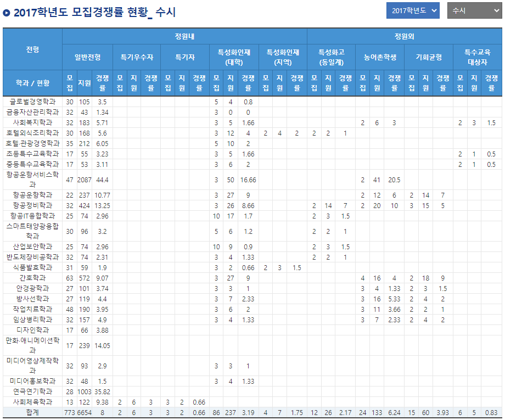Image resolution: width=505 pixels, height=420 pixels.
Task: Click the competition rate value 6.05
Action: pyautogui.click(x=102, y=144)
